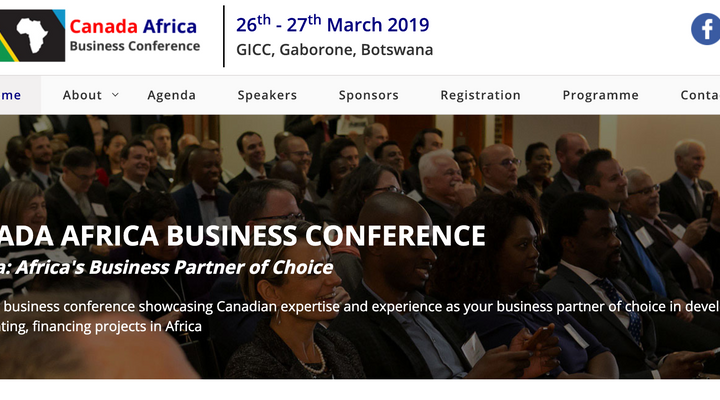Go to the Agenda page
The width and height of the screenshot is (720, 400).
tap(171, 95)
